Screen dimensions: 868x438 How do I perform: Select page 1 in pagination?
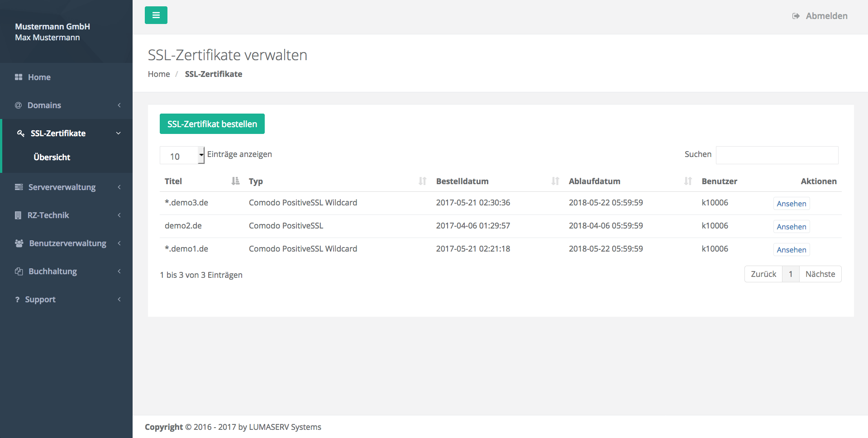(x=791, y=274)
